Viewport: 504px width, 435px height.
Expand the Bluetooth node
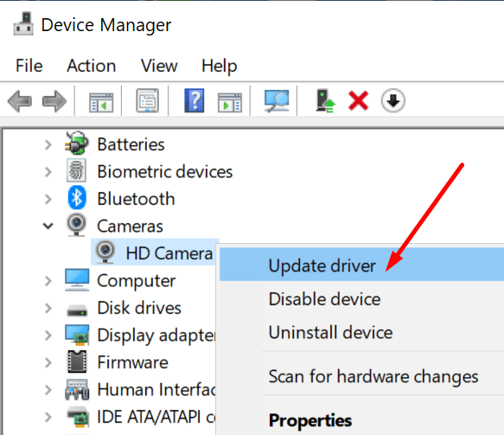point(48,199)
